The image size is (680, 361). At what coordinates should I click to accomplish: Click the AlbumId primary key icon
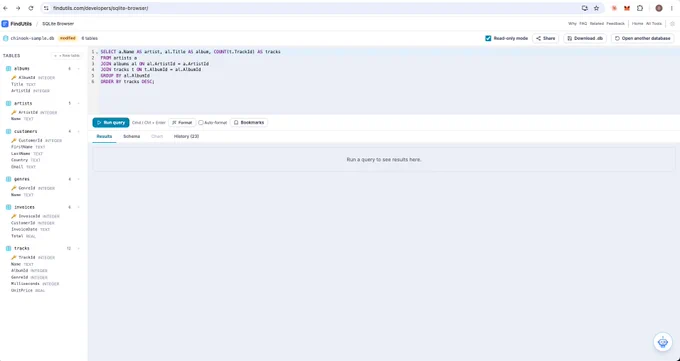click(x=14, y=78)
